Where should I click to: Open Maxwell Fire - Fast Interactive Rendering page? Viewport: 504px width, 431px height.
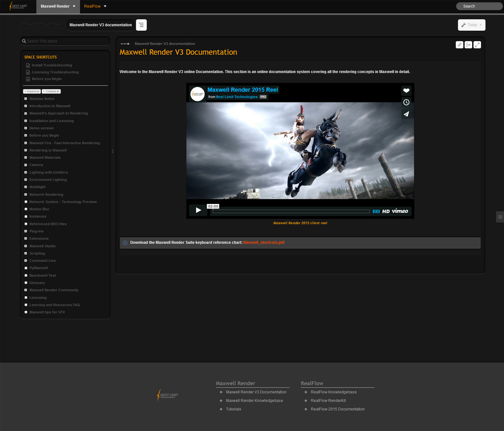point(65,143)
